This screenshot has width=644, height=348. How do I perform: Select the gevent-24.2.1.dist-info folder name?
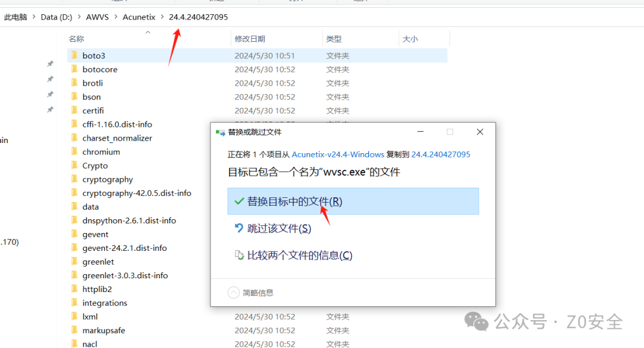[125, 248]
